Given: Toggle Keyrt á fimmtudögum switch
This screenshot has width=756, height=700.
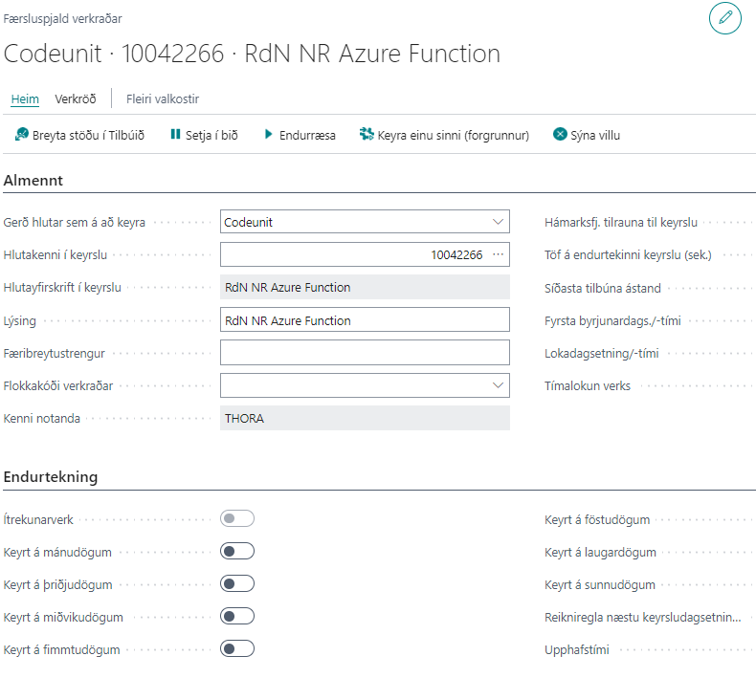Looking at the screenshot, I should tap(236, 648).
